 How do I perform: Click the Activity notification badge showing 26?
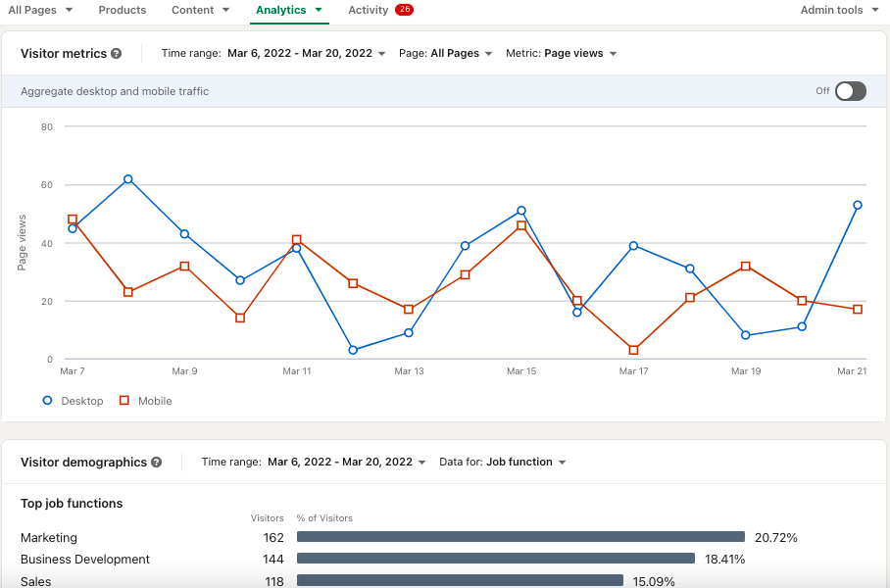404,9
